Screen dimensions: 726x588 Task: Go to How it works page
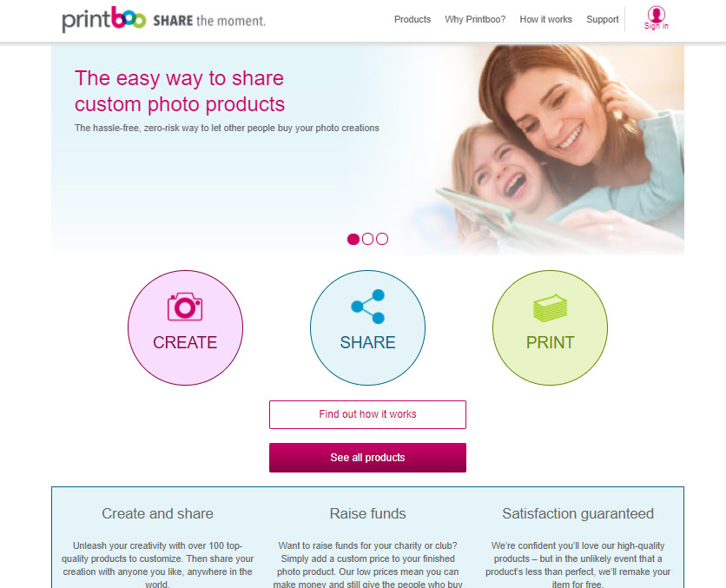tap(546, 19)
